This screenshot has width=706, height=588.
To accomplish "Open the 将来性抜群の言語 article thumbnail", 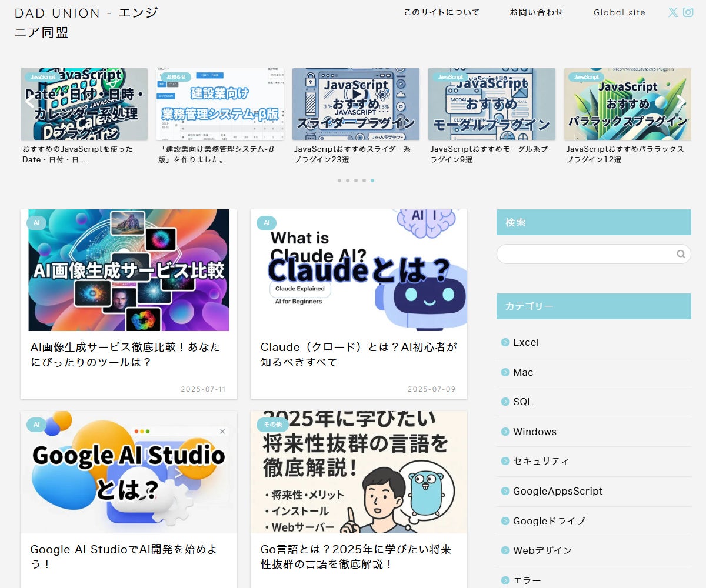I will click(359, 472).
